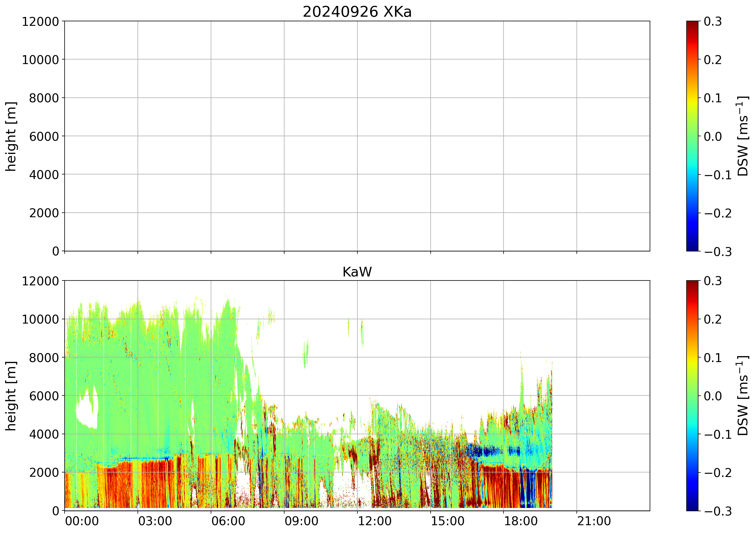Click the 12:00 x-axis tick label
This screenshot has width=756, height=533.
tap(374, 521)
